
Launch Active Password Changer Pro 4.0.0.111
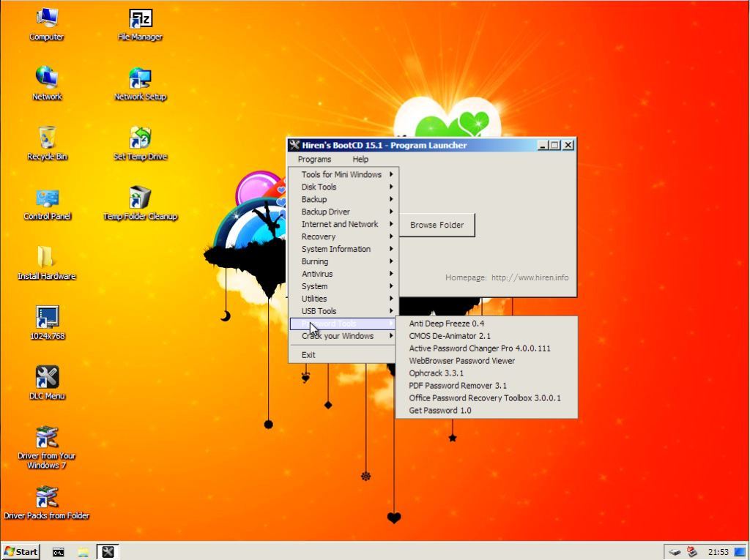tap(486, 348)
